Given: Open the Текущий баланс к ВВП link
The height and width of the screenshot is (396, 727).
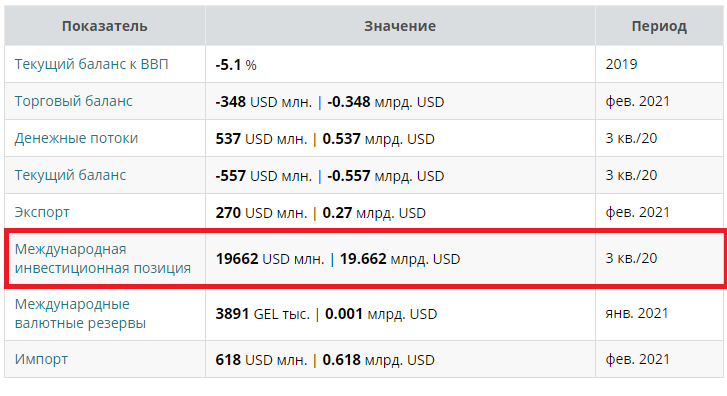Looking at the screenshot, I should (91, 64).
